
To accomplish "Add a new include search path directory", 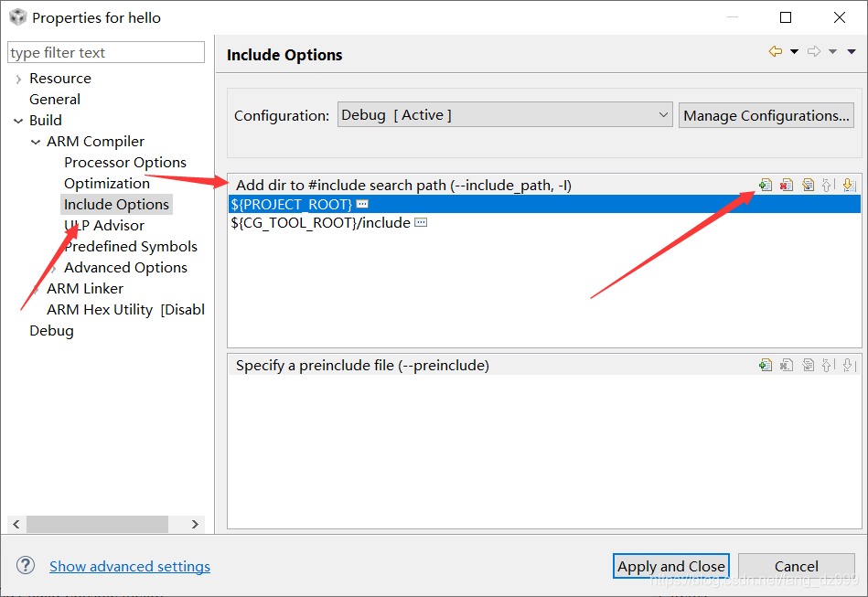I will point(766,185).
